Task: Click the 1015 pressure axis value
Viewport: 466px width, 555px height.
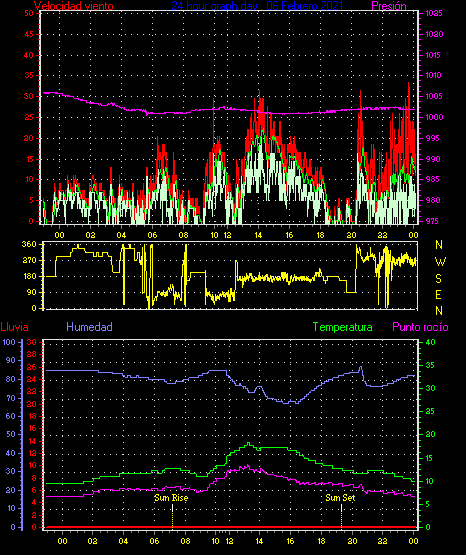Action: (x=434, y=55)
